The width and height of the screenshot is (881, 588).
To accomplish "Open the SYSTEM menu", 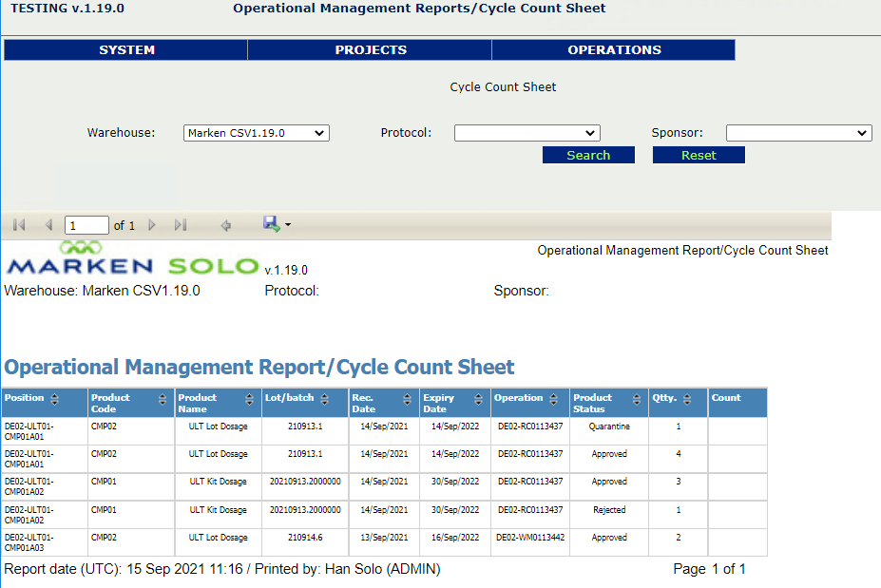I will [126, 50].
